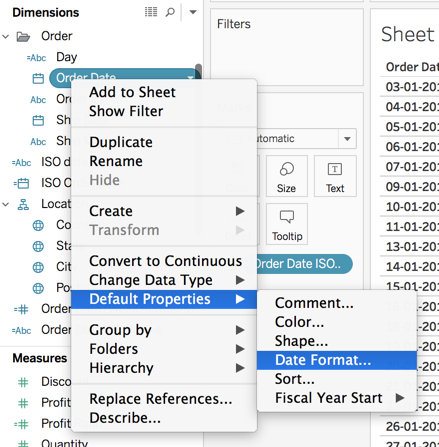The width and height of the screenshot is (439, 447).
Task: Click the calculated number icon beside Order
Action: point(21,309)
